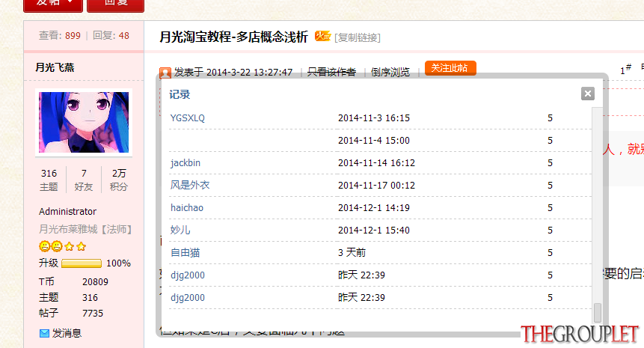This screenshot has width=644, height=348.
Task: Open user YGSXLQ's profile link
Action: [187, 118]
